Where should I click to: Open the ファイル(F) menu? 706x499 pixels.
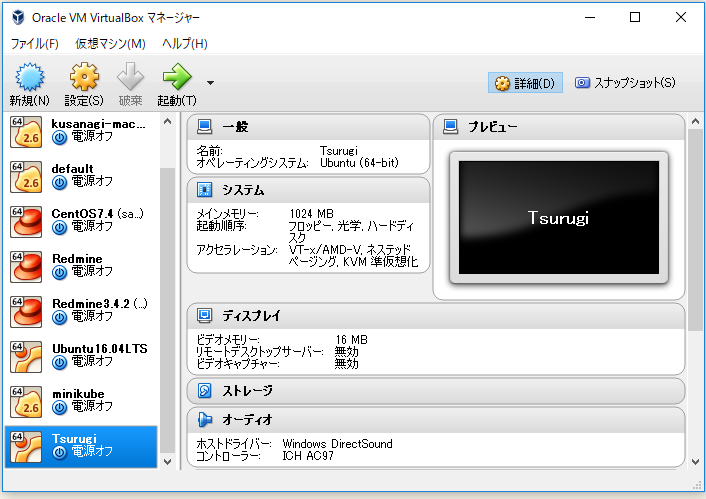[x=35, y=44]
